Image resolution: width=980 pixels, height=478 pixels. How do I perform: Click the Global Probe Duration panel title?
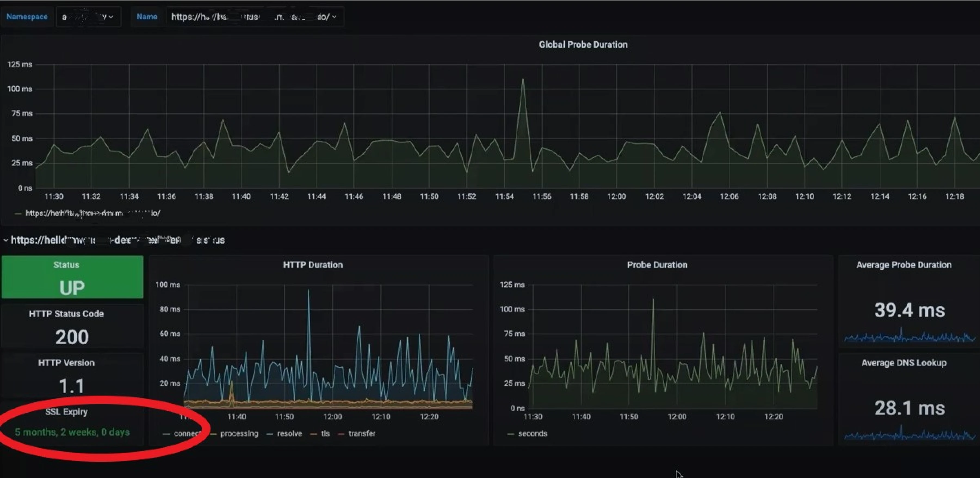tap(583, 45)
